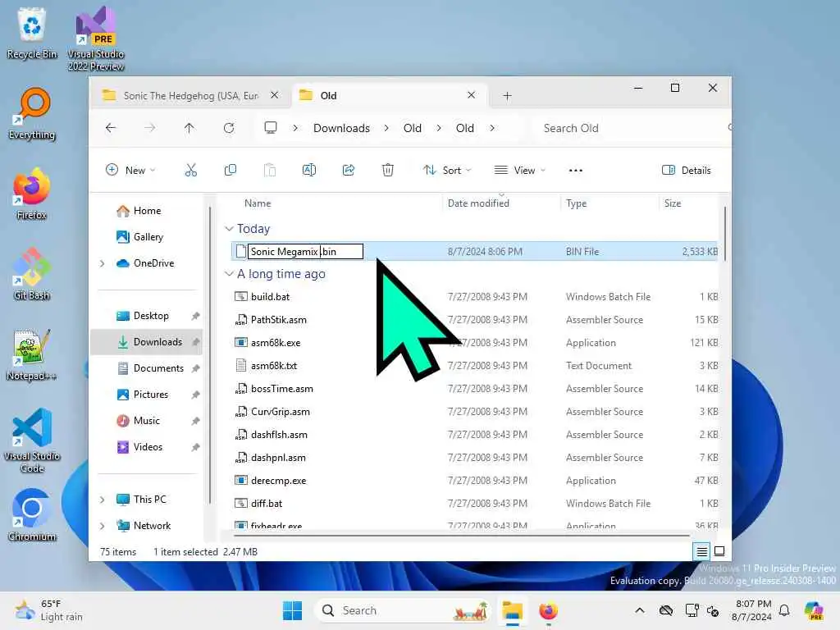Screen dimensions: 840x630
Task: Expand OneDrive in navigation pane
Action: click(103, 263)
